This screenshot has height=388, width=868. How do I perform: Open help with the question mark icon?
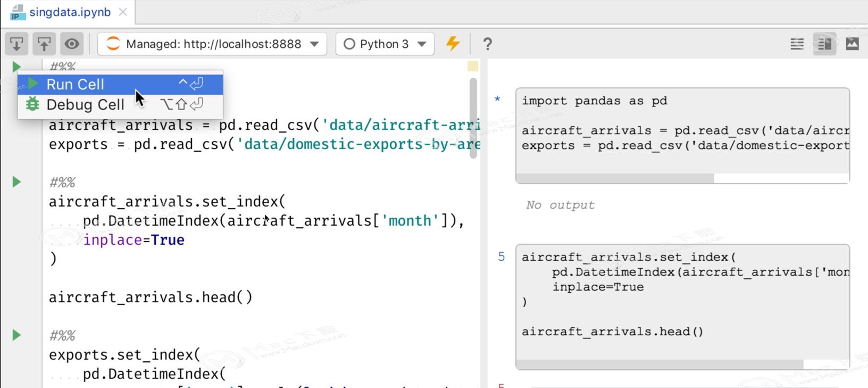(x=487, y=44)
